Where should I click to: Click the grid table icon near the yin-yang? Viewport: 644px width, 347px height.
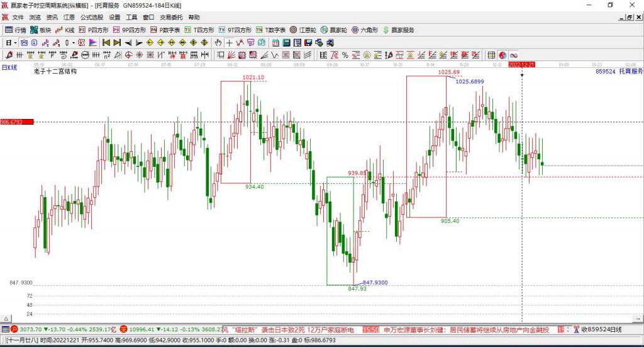[491, 55]
